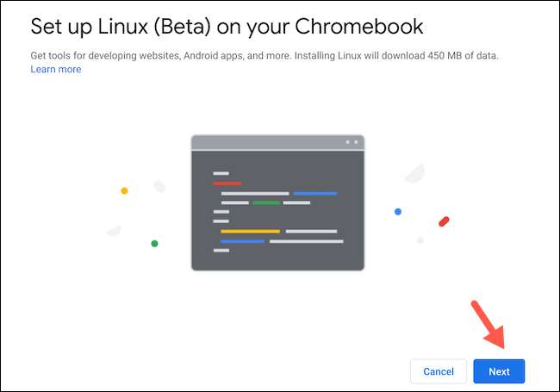The image size is (560, 392).
Task: Click the yellow code line in the illustration
Action: pos(250,231)
